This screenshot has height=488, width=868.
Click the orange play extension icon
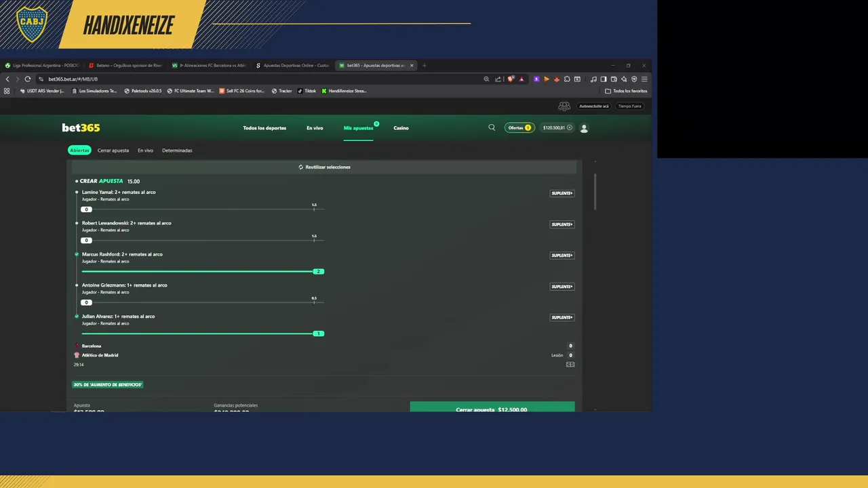click(x=547, y=79)
